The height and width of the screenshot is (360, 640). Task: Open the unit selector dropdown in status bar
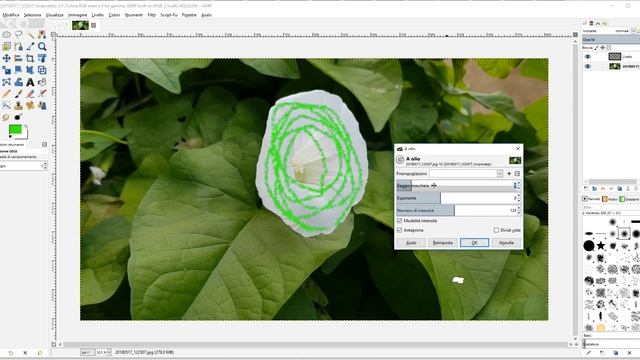[x=88, y=352]
